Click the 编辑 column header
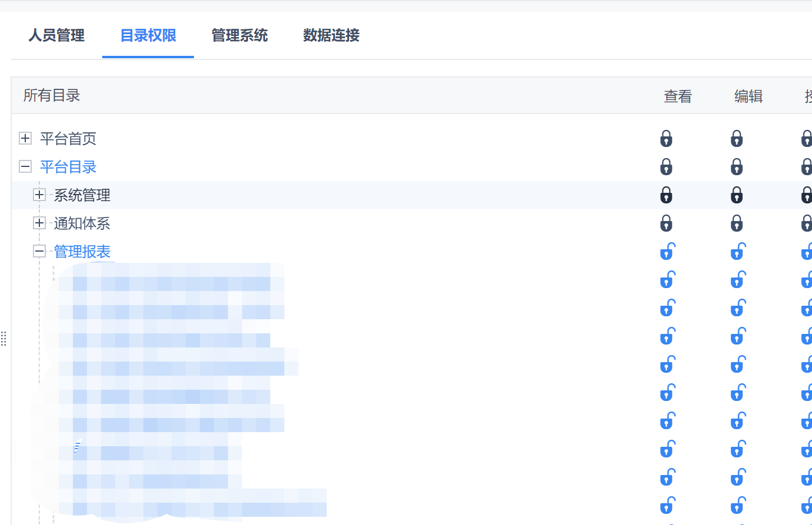 pyautogui.click(x=749, y=96)
